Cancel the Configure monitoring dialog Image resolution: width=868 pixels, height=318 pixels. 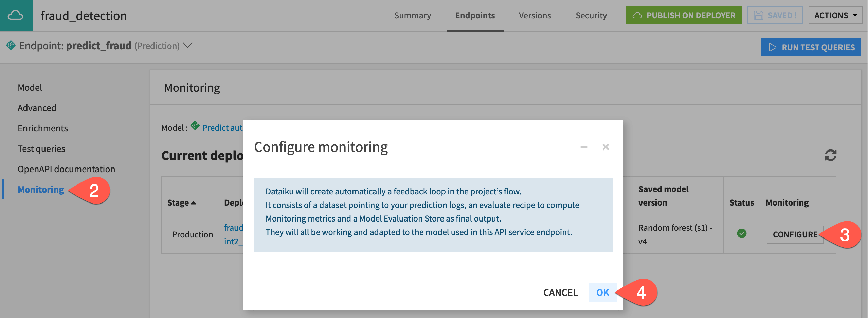[560, 292]
